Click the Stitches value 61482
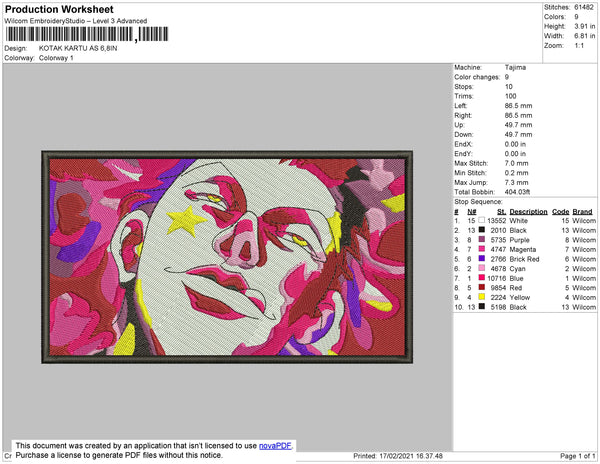 pyautogui.click(x=584, y=7)
